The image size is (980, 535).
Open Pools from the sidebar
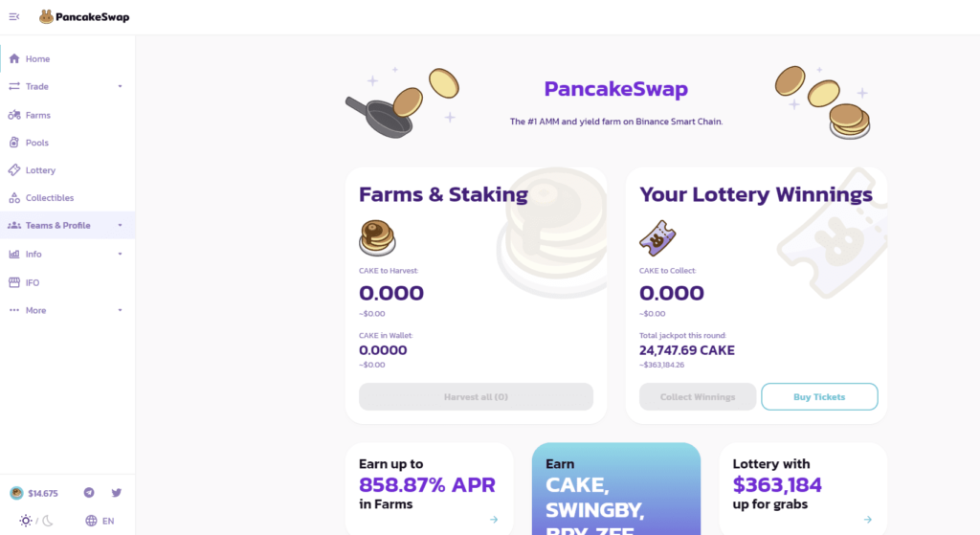(36, 143)
